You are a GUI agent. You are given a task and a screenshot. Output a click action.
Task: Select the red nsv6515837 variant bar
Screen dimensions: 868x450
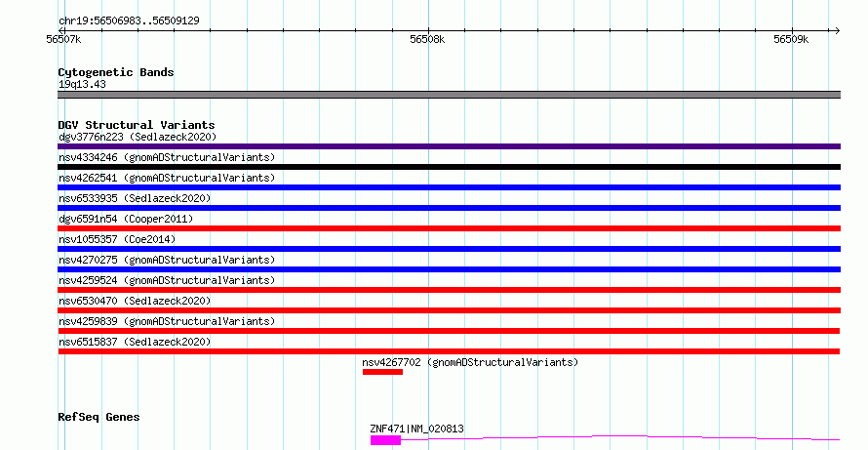click(x=449, y=351)
